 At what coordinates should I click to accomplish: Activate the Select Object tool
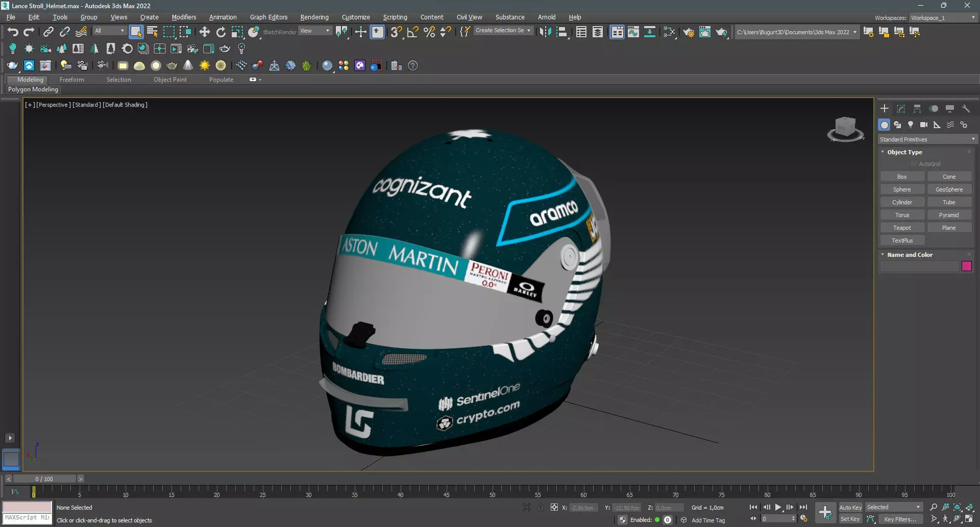pyautogui.click(x=136, y=32)
